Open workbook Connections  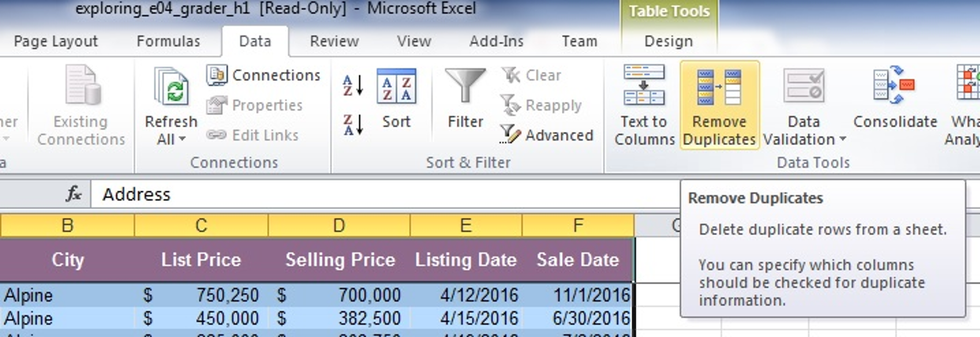coord(263,75)
